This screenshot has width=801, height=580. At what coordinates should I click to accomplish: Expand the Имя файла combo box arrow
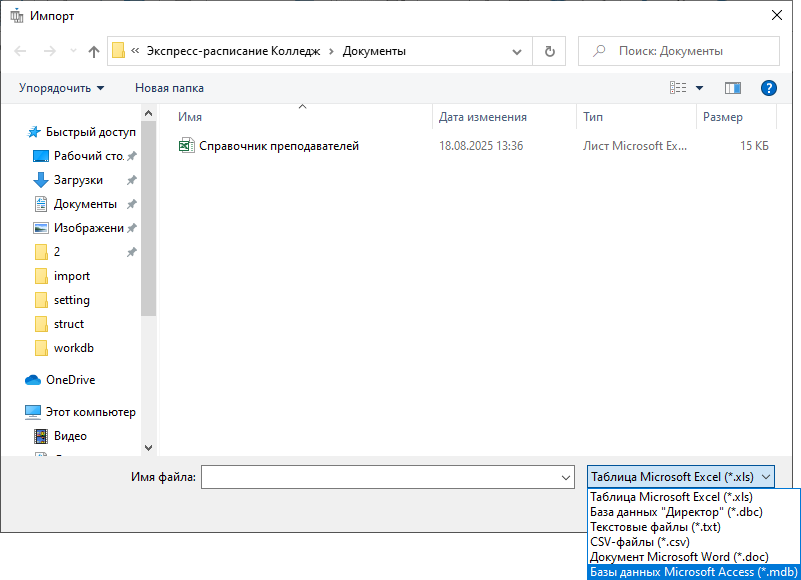click(567, 478)
